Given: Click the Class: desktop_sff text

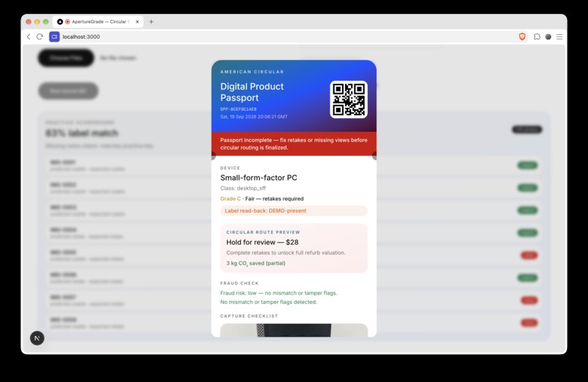Looking at the screenshot, I should 243,188.
